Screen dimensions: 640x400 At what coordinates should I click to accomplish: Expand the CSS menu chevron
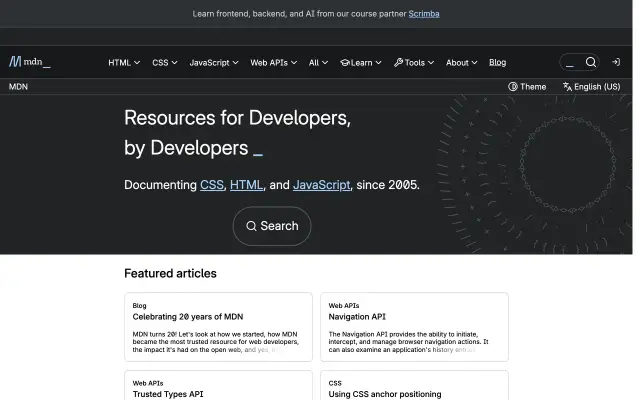(x=174, y=62)
